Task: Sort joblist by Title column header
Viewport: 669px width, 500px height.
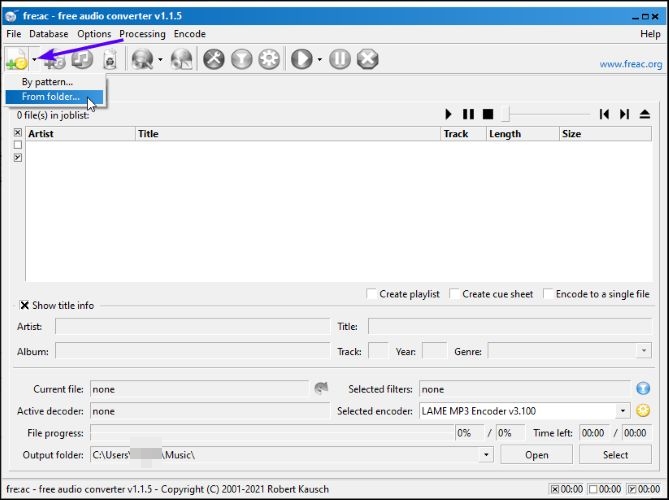Action: 288,134
